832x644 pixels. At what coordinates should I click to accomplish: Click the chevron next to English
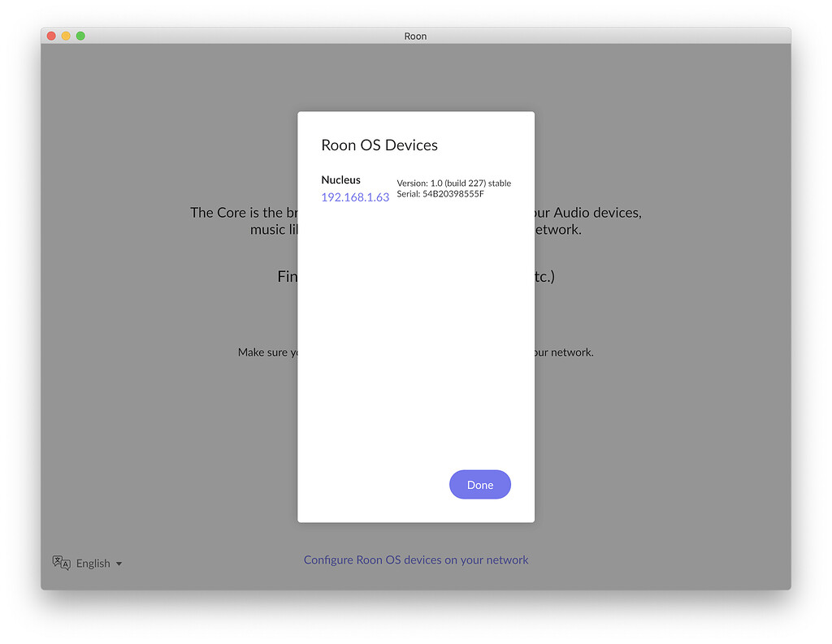point(119,564)
